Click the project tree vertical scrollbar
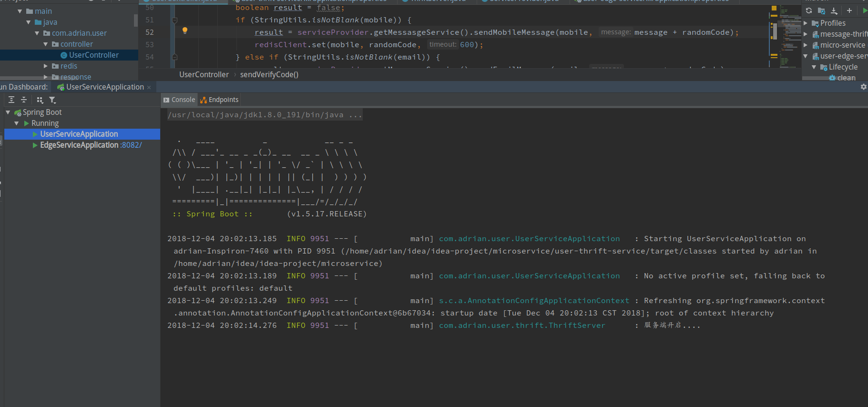The width and height of the screenshot is (868, 407). [136, 20]
